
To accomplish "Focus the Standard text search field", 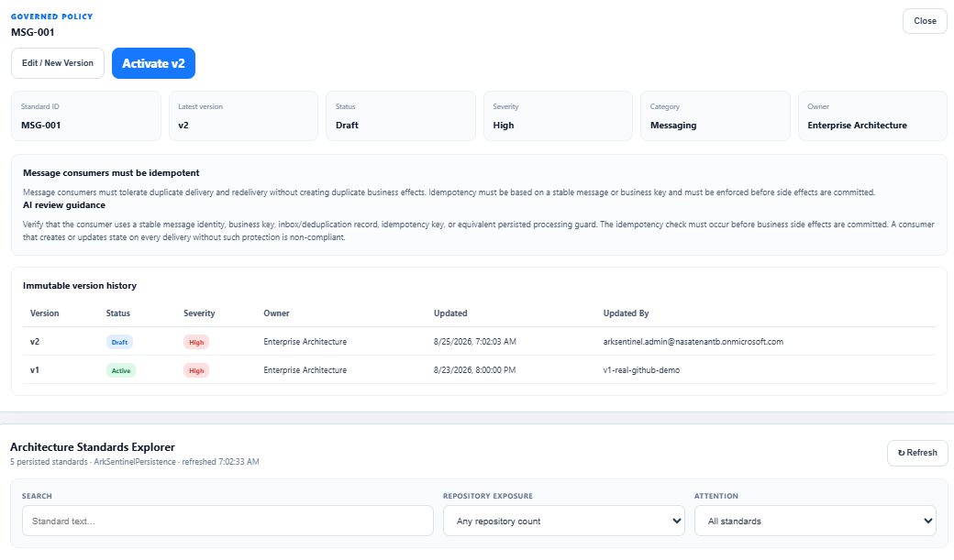I will [227, 522].
